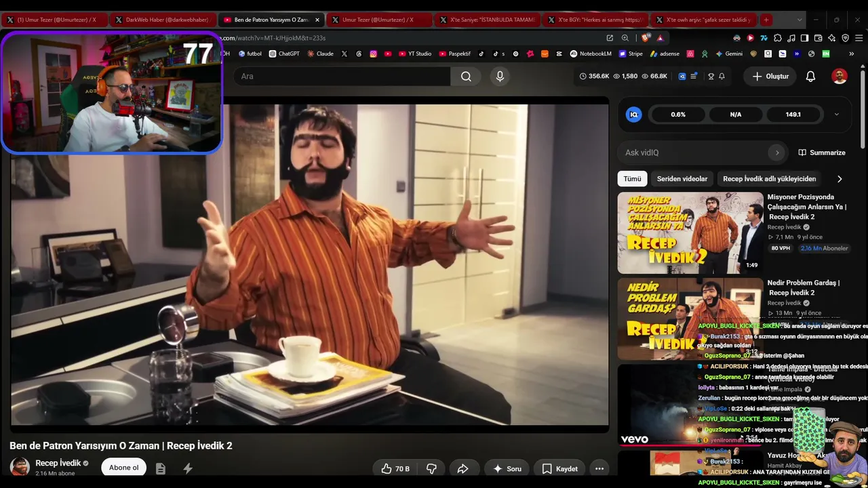Image resolution: width=868 pixels, height=488 pixels.
Task: Click the Brave Shields icon in address bar
Action: tap(645, 38)
